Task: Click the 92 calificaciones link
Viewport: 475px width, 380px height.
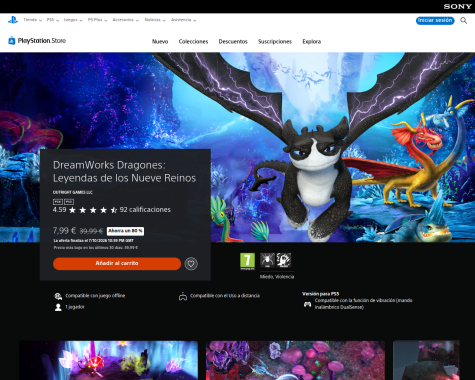Action: [x=145, y=210]
